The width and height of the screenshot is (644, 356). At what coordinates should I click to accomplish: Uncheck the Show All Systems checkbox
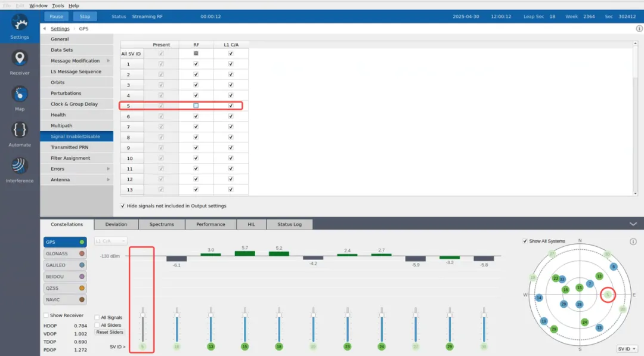click(x=525, y=241)
